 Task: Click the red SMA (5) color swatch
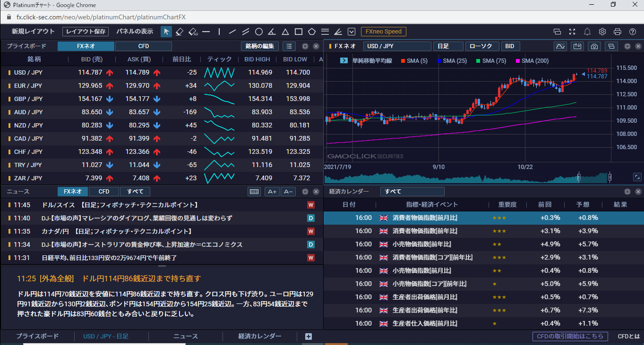click(403, 61)
